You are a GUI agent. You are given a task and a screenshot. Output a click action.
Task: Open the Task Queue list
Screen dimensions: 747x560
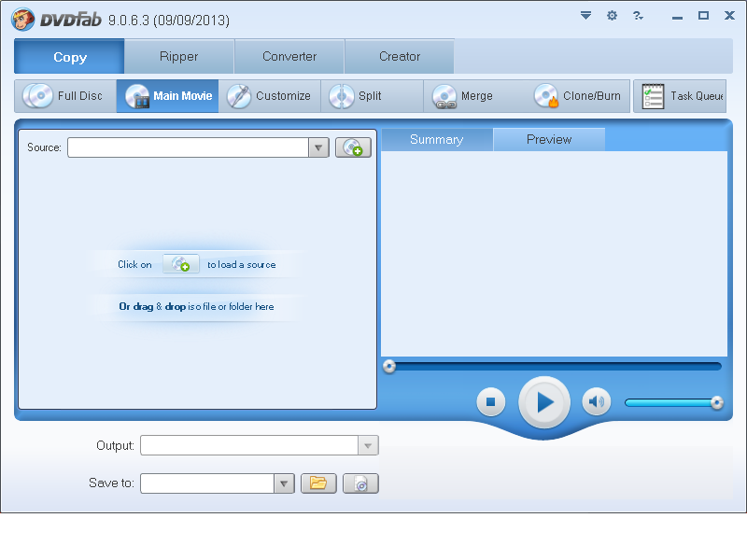(x=680, y=96)
